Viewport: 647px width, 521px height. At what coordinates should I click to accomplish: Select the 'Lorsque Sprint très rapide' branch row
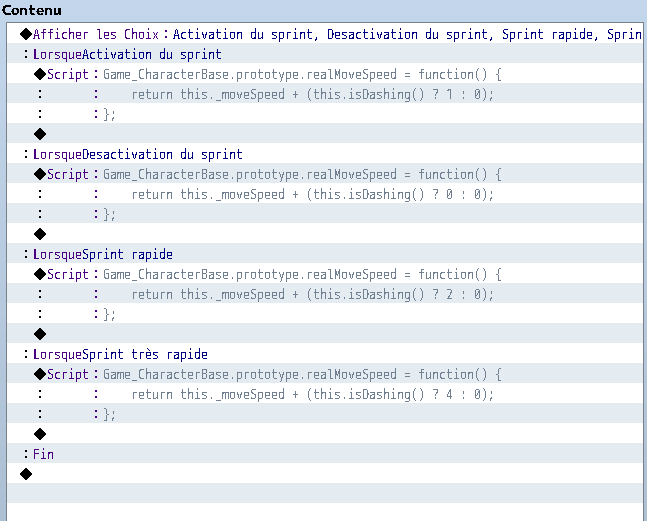coord(325,354)
